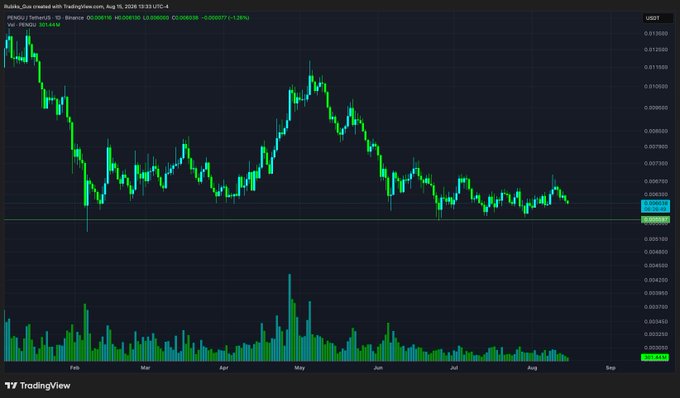This screenshot has height=398, width=680.
Task: Click the May label on time axis
Action: [300, 368]
